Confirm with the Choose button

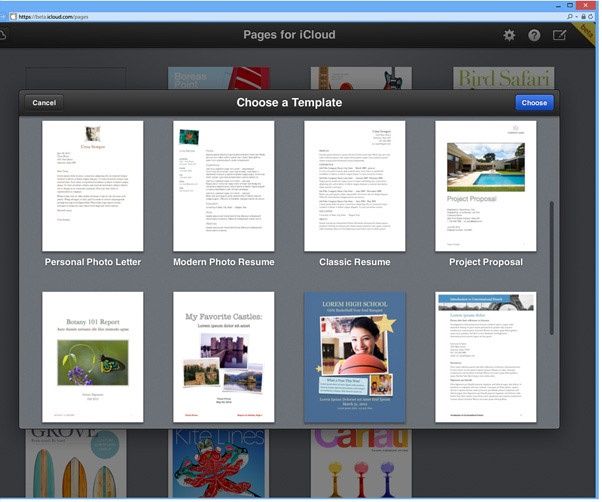534,103
